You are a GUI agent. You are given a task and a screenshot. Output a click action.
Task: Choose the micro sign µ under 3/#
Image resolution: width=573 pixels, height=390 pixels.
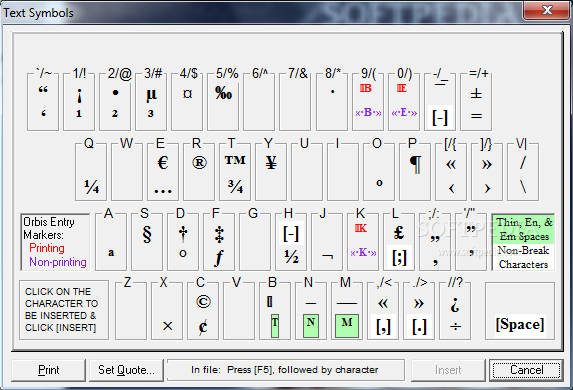pos(151,95)
